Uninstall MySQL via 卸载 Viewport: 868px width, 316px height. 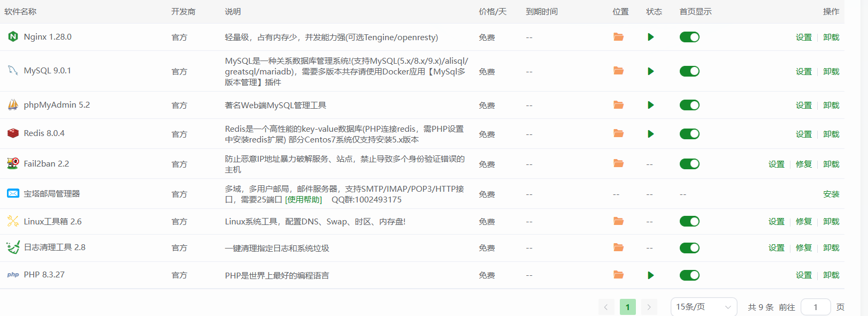coord(831,72)
